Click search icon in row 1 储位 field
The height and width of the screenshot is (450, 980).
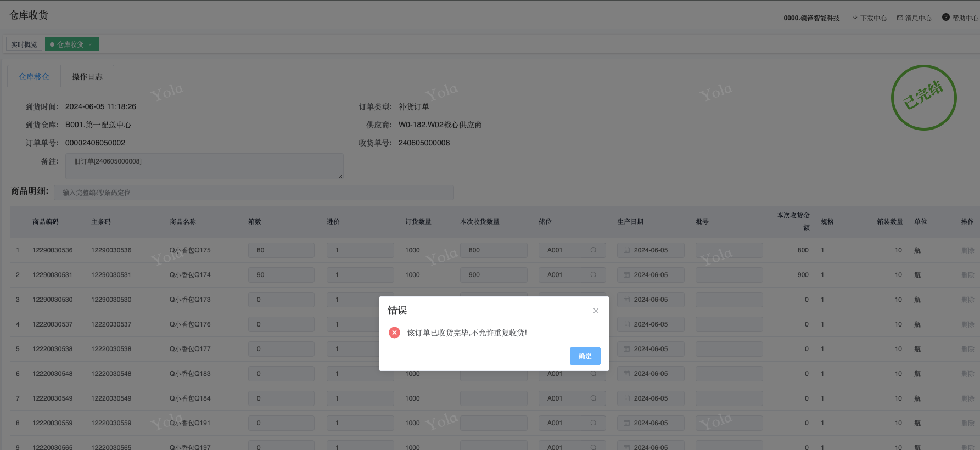tap(593, 250)
